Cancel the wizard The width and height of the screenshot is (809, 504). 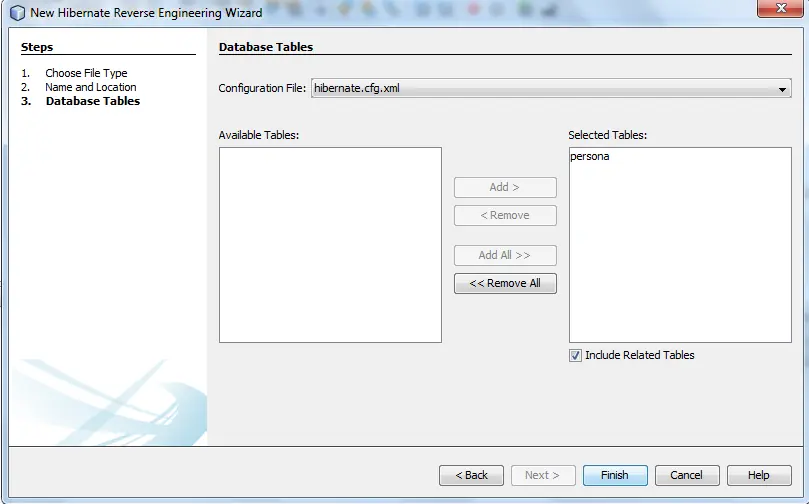687,475
